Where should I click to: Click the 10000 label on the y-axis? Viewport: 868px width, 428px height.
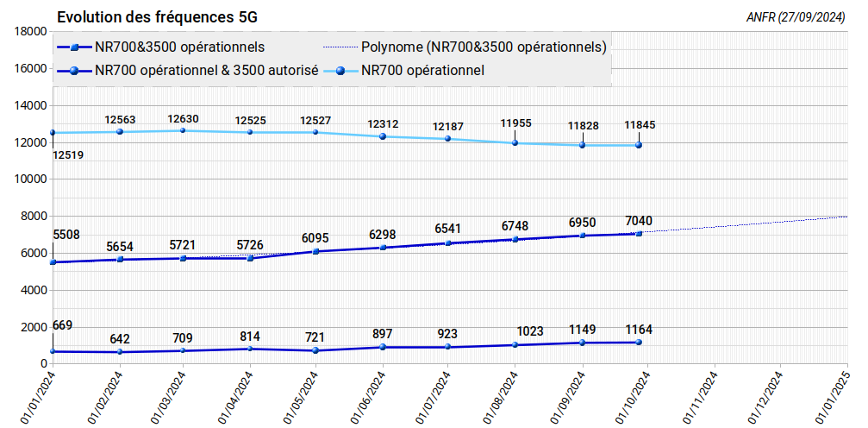coord(30,179)
